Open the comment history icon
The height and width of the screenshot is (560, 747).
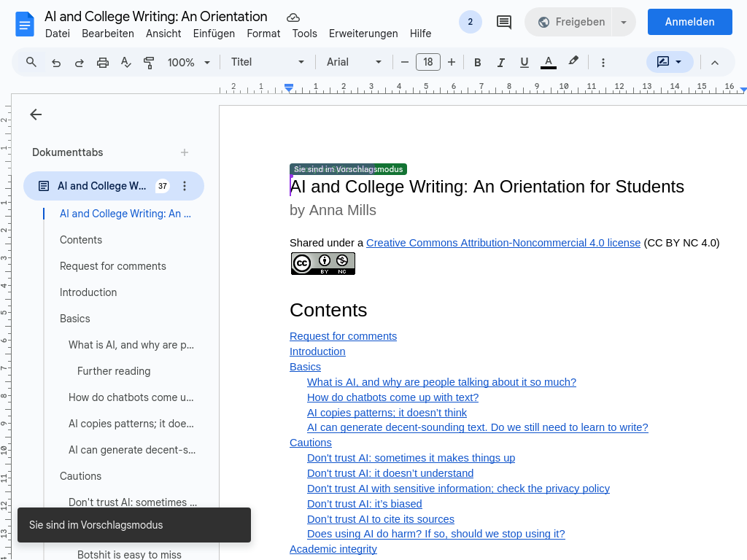[x=503, y=22]
